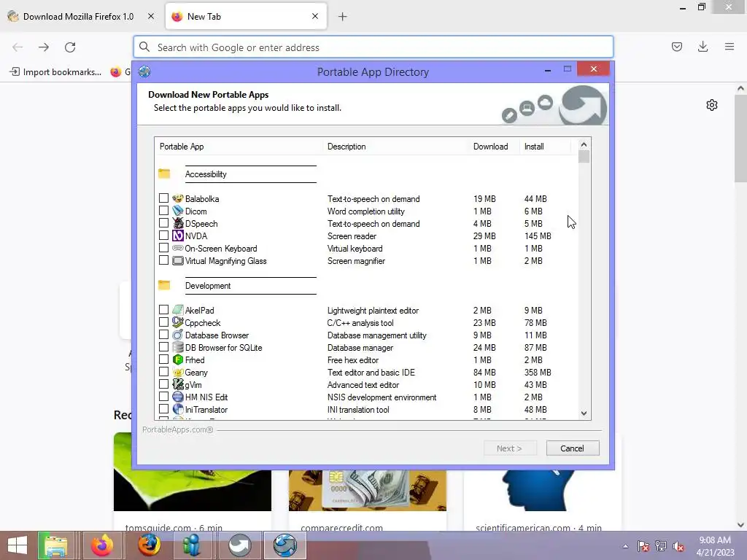
Task: Click the On-Screen Keyboard icon
Action: tap(178, 248)
